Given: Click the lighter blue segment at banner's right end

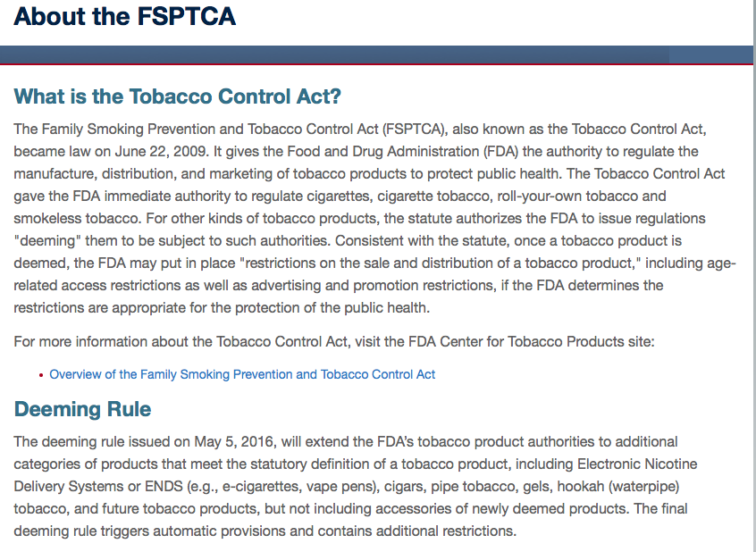Looking at the screenshot, I should [710, 54].
